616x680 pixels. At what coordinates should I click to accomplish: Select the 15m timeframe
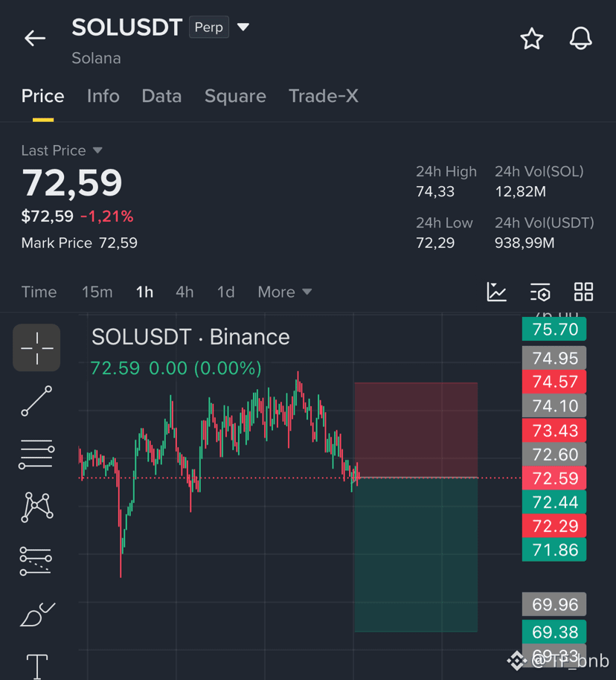pos(97,292)
